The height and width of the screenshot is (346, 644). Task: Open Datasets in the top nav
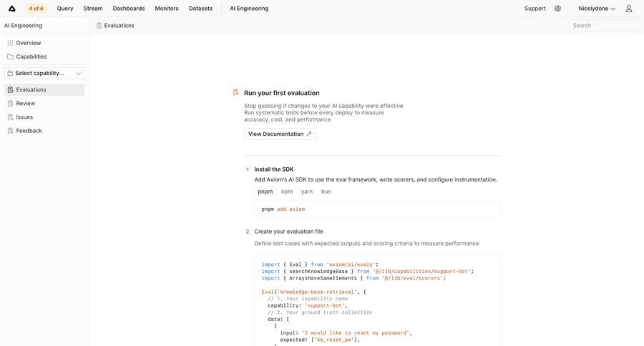(200, 8)
